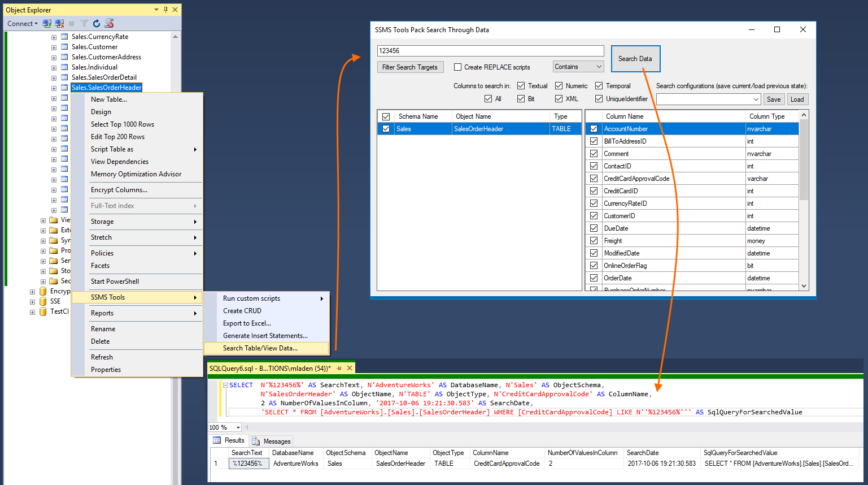Uncheck the Textual columns checkbox
The width and height of the screenshot is (868, 485).
tap(522, 86)
